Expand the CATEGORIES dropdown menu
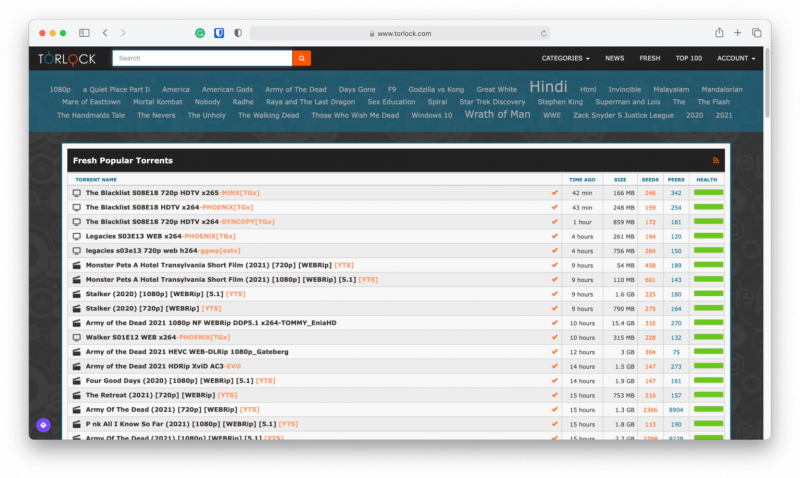The width and height of the screenshot is (800, 478). click(565, 58)
